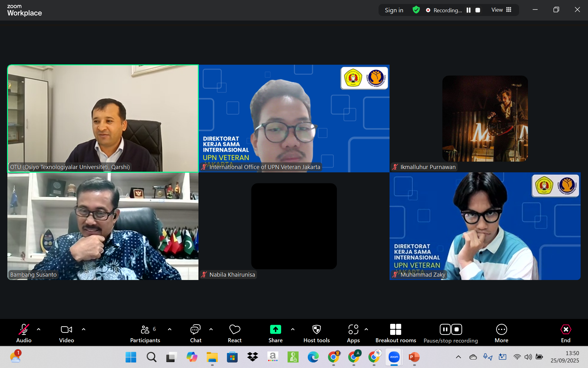Expand video options arrow next to Video
The height and width of the screenshot is (368, 588).
tap(84, 329)
